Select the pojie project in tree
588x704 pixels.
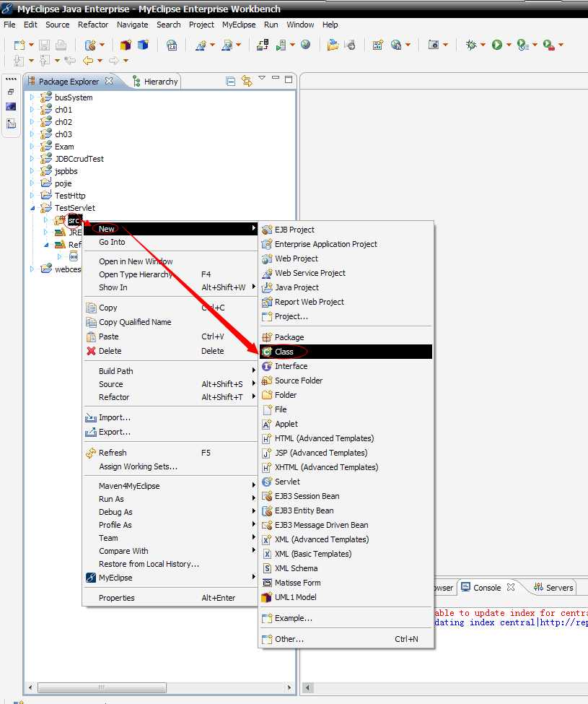63,183
